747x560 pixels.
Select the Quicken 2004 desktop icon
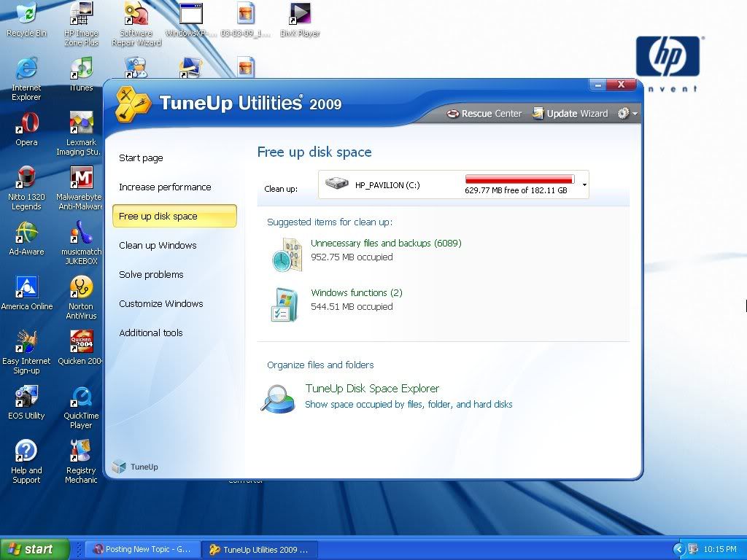tap(80, 348)
